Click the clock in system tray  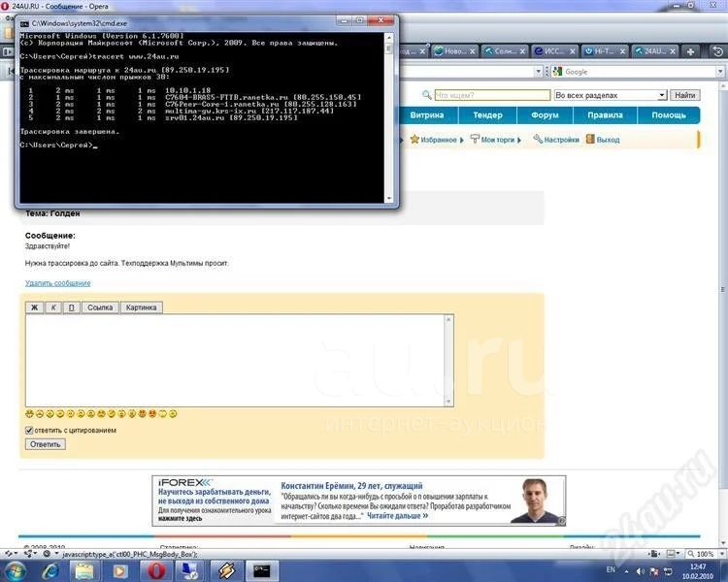pyautogui.click(x=697, y=571)
